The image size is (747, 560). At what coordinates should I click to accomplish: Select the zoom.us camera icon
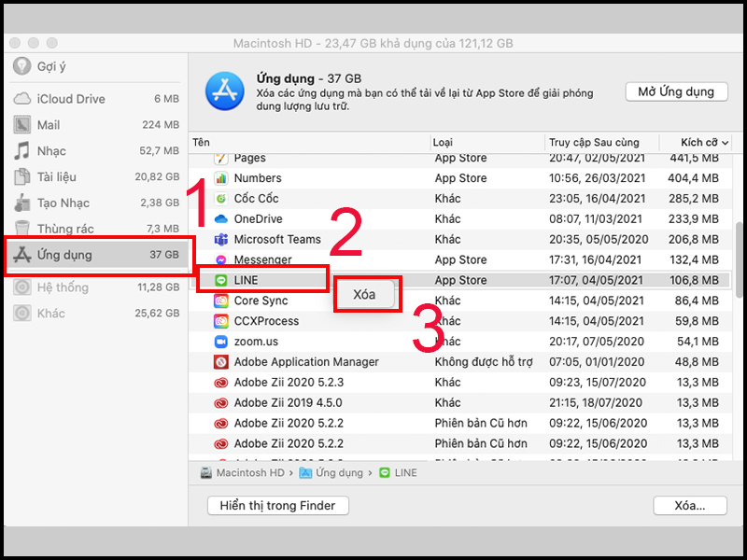coord(220,342)
